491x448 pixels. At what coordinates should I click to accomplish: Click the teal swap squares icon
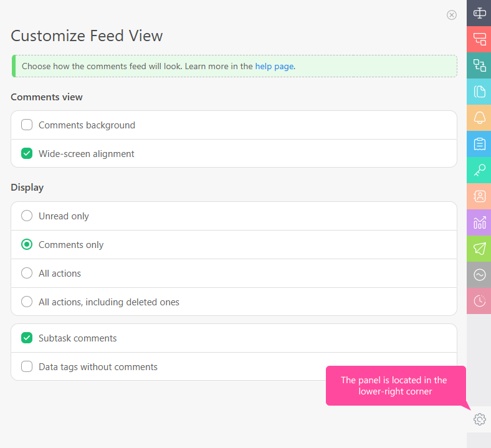(x=479, y=65)
